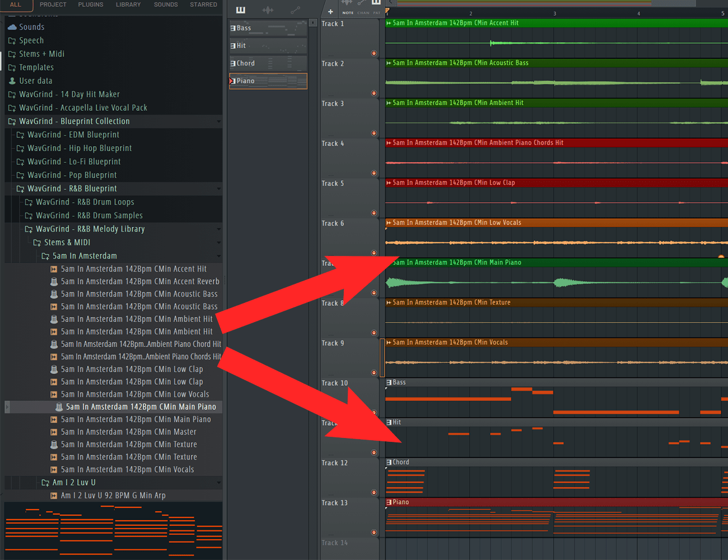Collapse the WavGrind - Blueprint Collection folder

218,122
